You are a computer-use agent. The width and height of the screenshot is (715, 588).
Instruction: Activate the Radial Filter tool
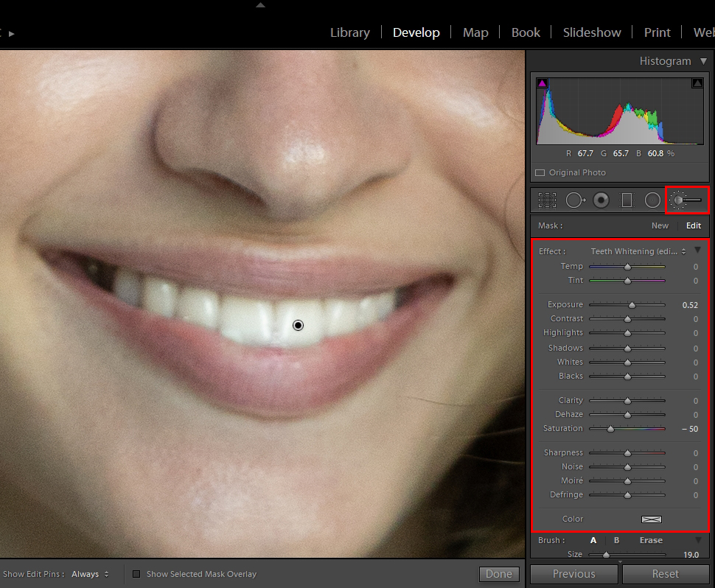click(652, 199)
